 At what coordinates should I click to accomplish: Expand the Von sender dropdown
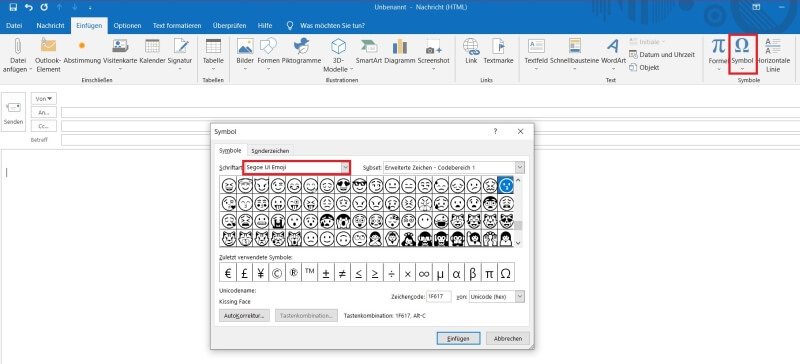click(44, 99)
